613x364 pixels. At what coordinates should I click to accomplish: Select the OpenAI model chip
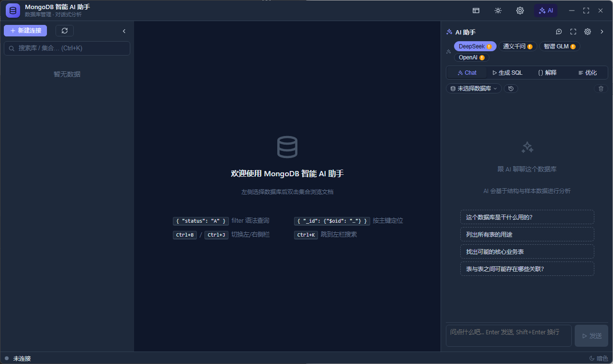point(472,57)
